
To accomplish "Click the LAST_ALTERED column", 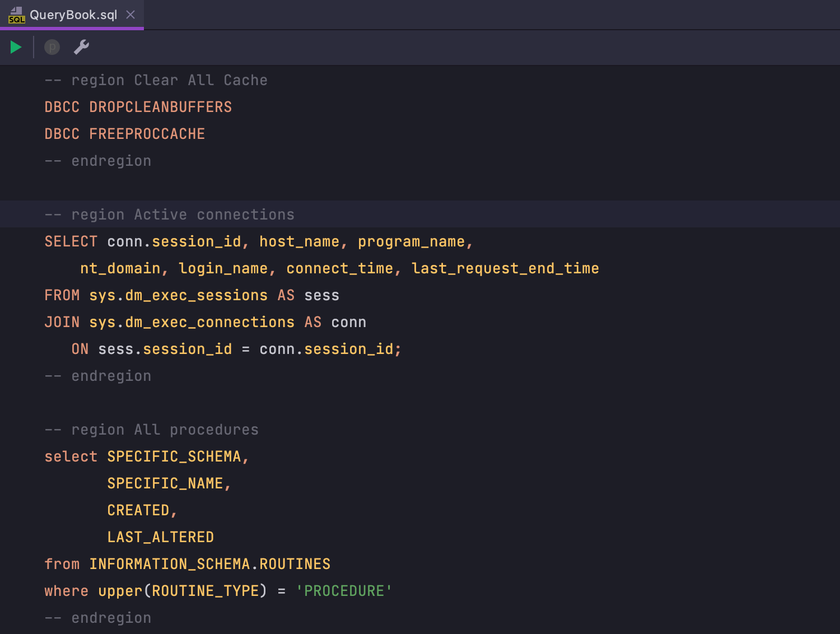I will pos(161,537).
